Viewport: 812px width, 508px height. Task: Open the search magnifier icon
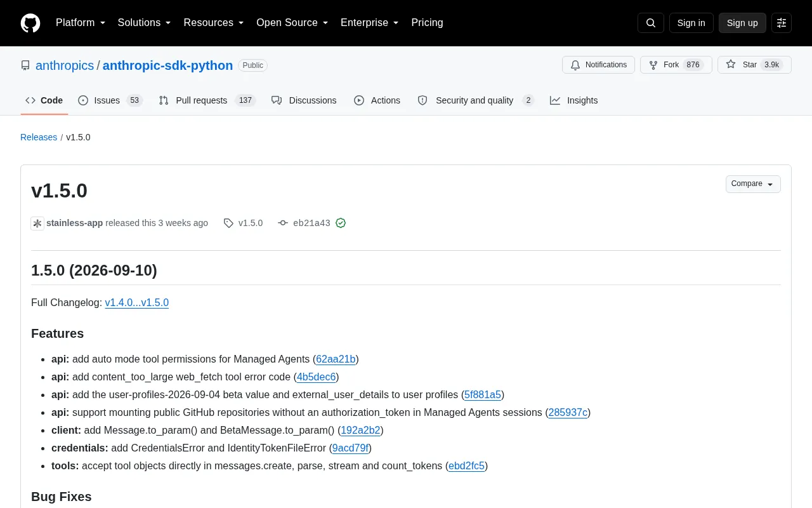click(x=651, y=23)
